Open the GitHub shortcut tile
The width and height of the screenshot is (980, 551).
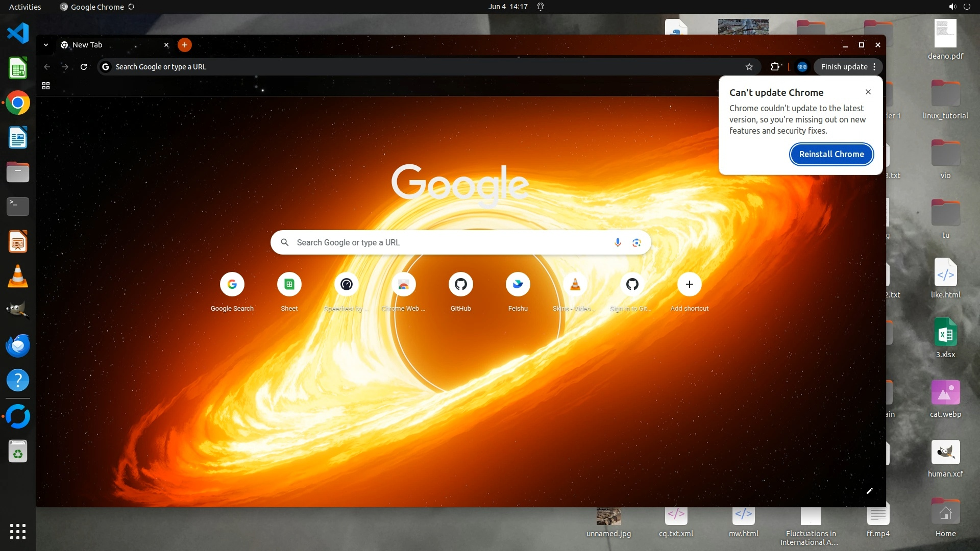click(x=460, y=285)
